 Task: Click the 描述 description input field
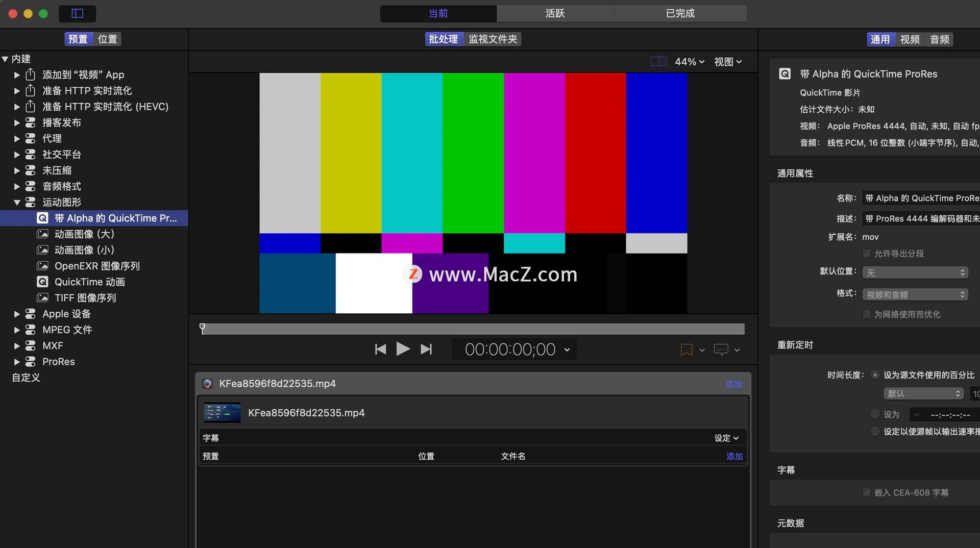921,218
